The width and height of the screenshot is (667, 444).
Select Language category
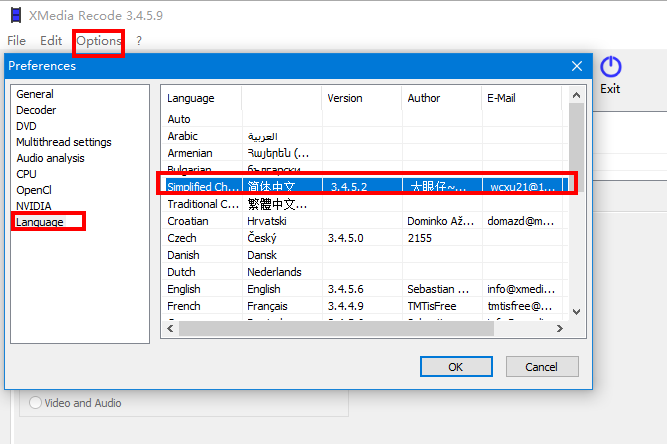40,222
